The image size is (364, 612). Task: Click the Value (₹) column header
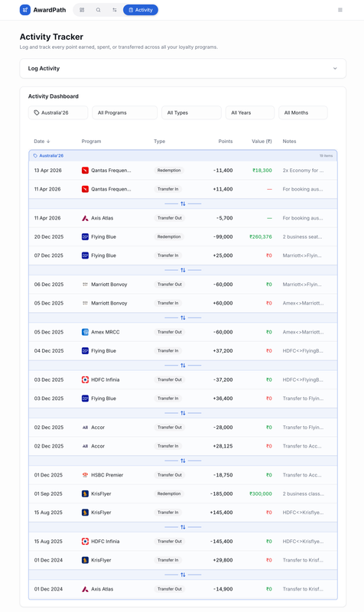pyautogui.click(x=262, y=142)
